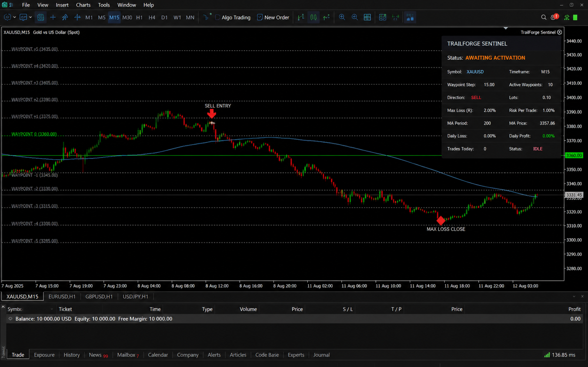
Task: Open the chart templates icon
Action: [382, 17]
